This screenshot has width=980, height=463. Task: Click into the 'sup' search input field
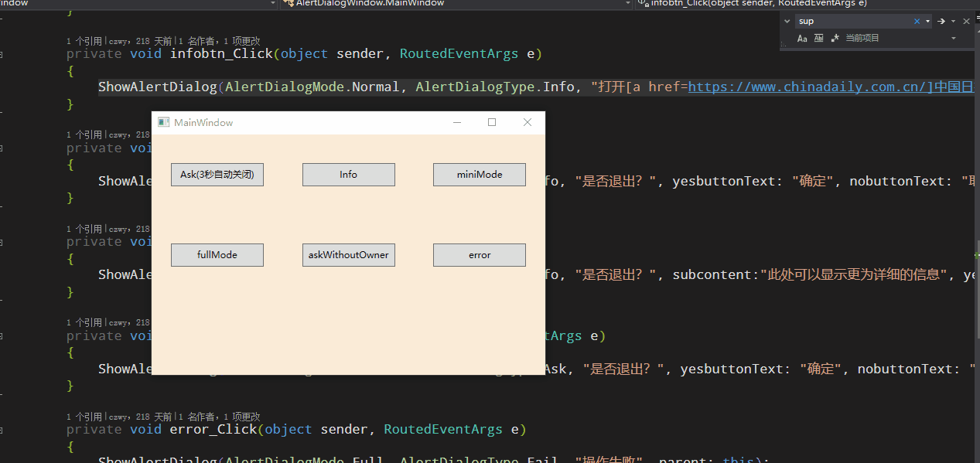point(854,22)
